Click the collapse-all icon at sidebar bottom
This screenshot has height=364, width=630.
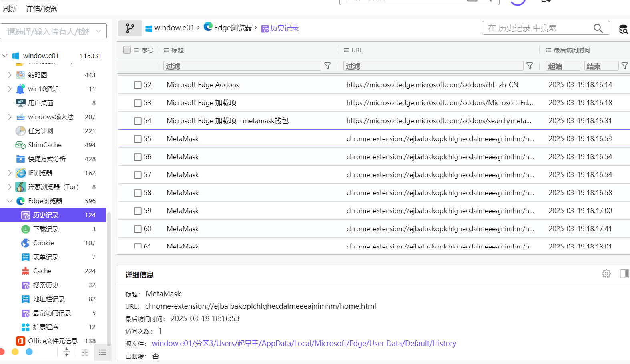[67, 352]
